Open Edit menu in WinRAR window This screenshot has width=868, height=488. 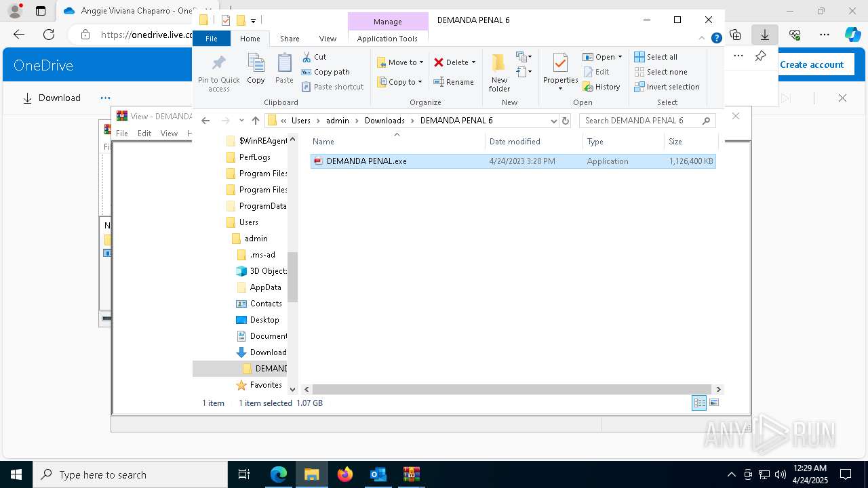point(144,134)
